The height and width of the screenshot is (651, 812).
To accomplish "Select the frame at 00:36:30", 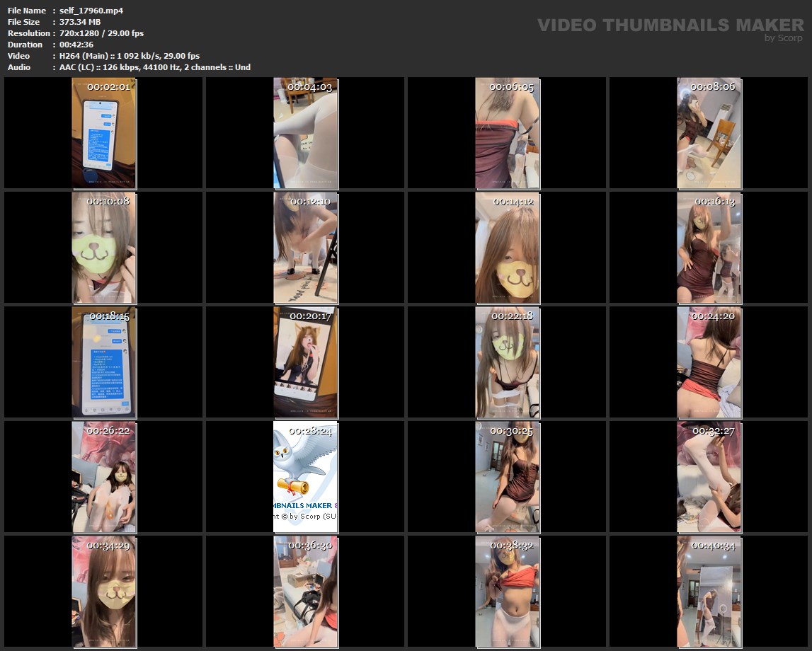I will (x=306, y=592).
